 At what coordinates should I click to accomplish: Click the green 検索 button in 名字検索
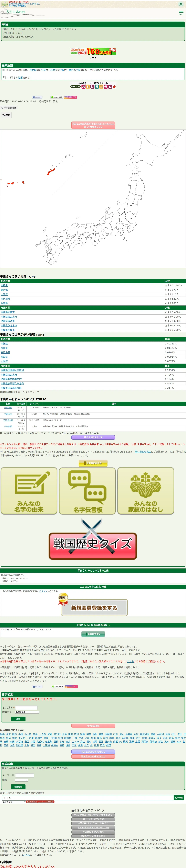pos(18,719)
